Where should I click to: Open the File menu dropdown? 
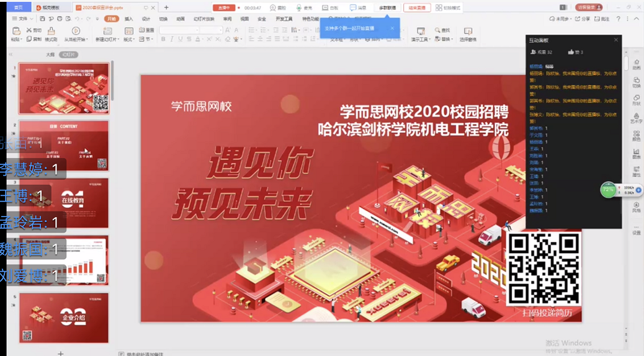[x=22, y=19]
